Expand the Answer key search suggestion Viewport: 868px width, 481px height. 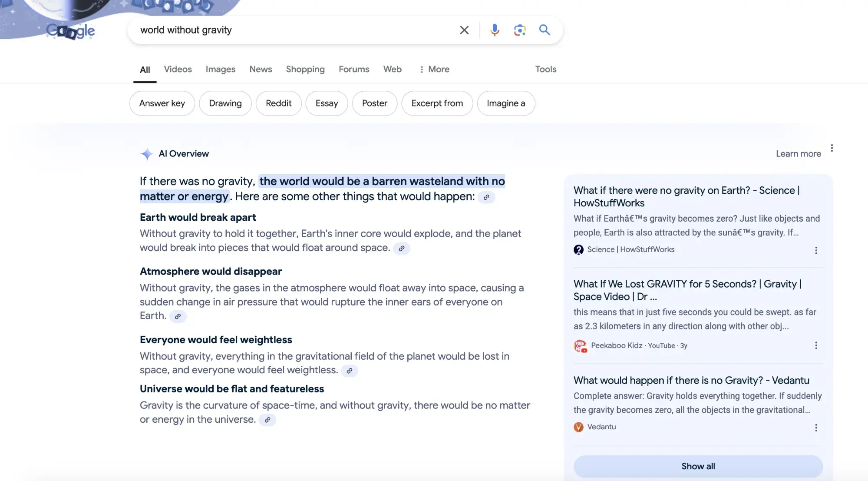pos(161,103)
